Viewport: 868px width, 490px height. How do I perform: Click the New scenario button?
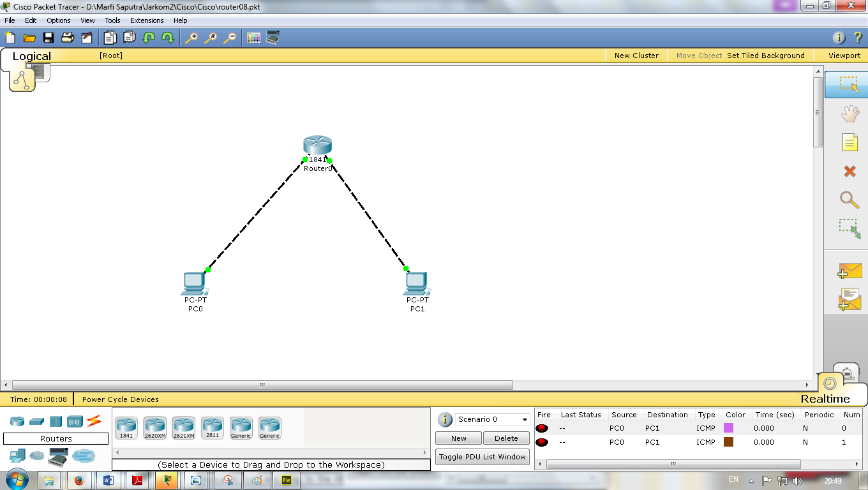pos(459,438)
